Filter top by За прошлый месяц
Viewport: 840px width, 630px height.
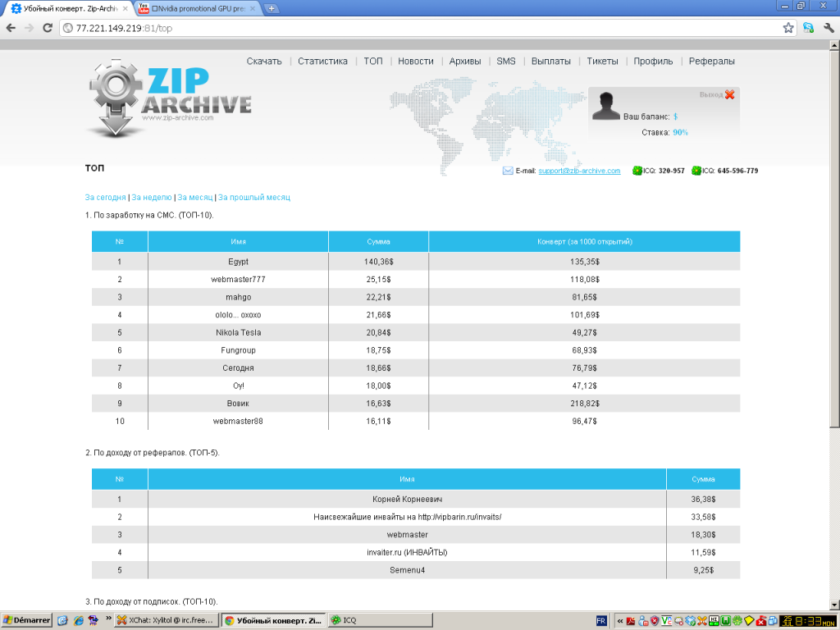pos(254,197)
